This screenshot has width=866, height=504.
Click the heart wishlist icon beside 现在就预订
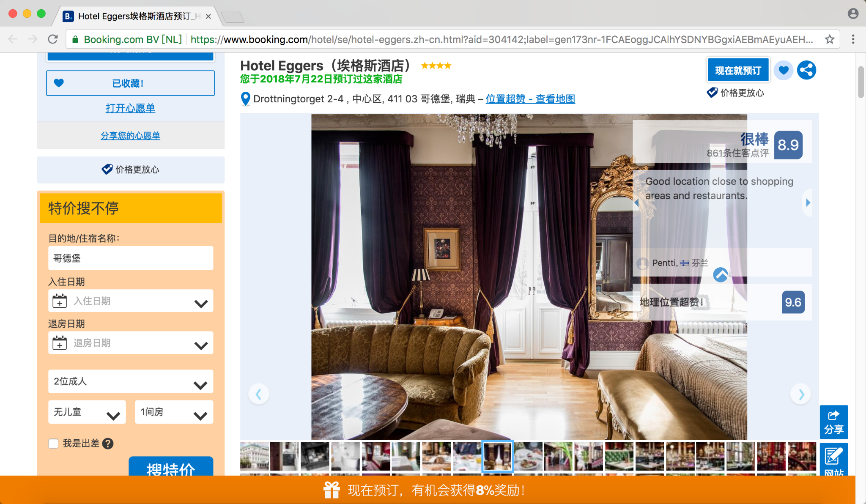[784, 70]
